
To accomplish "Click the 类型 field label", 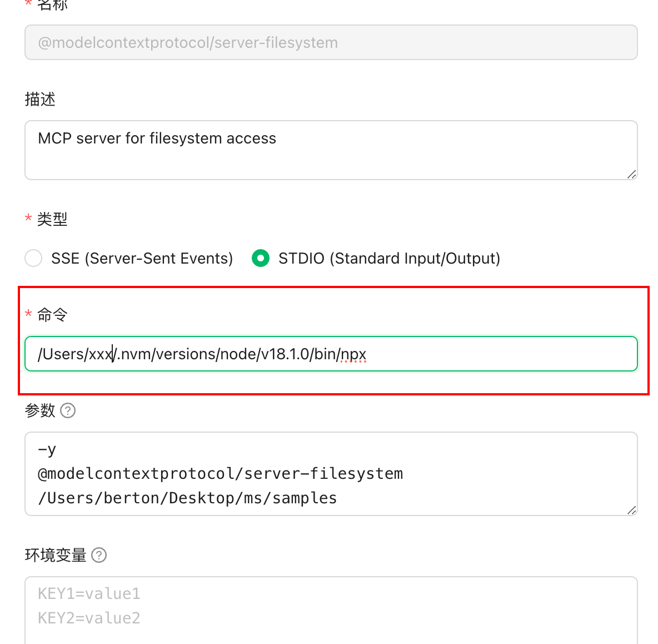I will click(52, 219).
